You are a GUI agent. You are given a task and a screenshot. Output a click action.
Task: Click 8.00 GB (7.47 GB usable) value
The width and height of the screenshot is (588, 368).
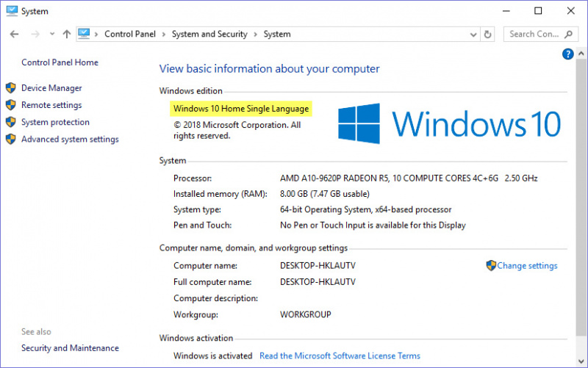point(324,194)
